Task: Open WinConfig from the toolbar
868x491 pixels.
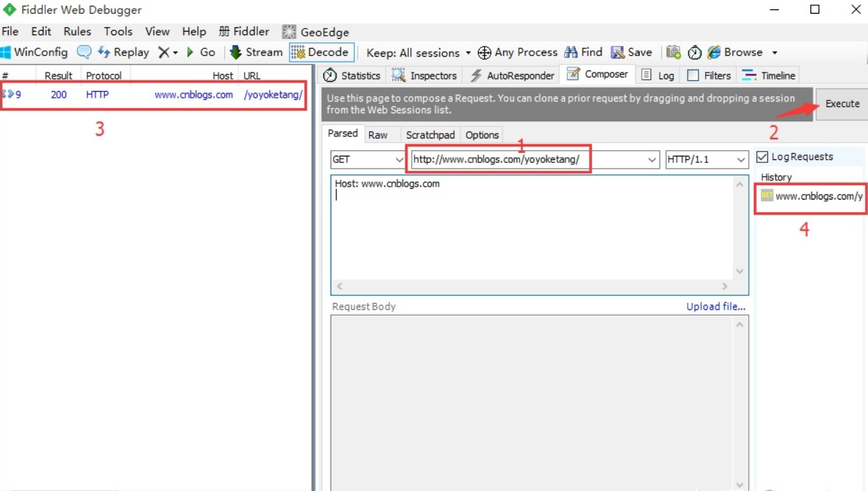Action: click(x=34, y=52)
